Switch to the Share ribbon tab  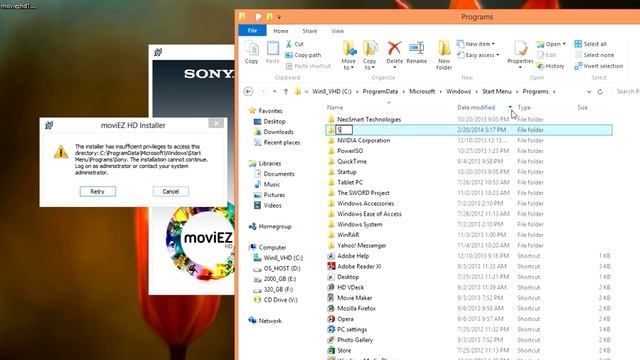pos(309,31)
